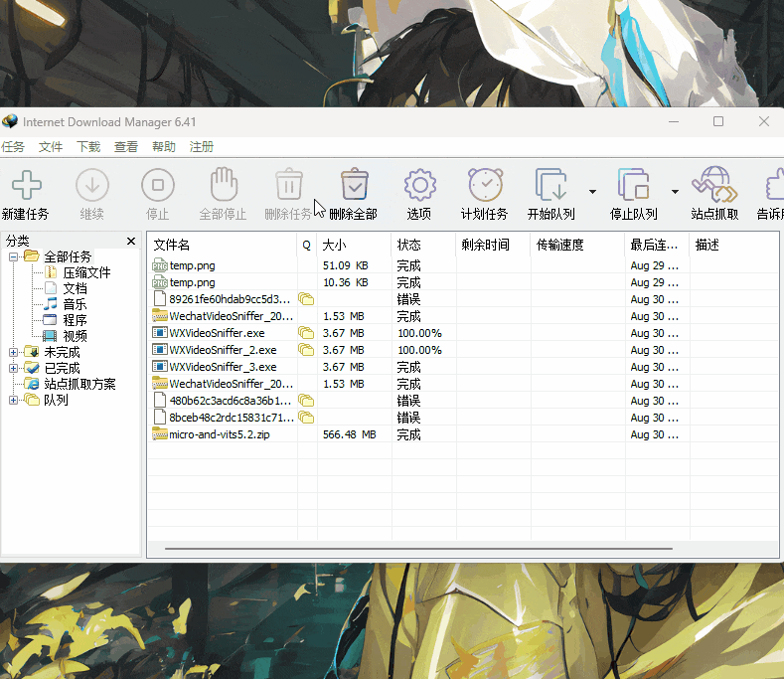784x679 pixels.
Task: Select 压缩文件 category in sidebar
Action: [x=86, y=272]
